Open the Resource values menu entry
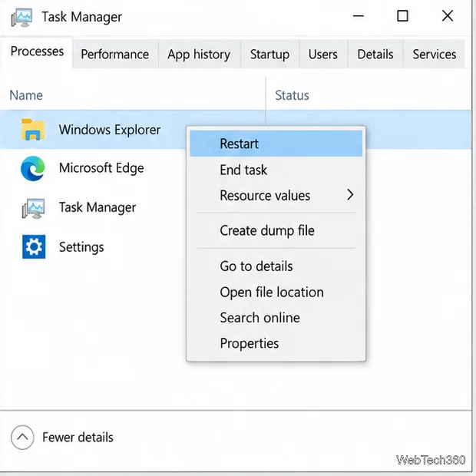The height and width of the screenshot is (476, 476). pos(276,195)
